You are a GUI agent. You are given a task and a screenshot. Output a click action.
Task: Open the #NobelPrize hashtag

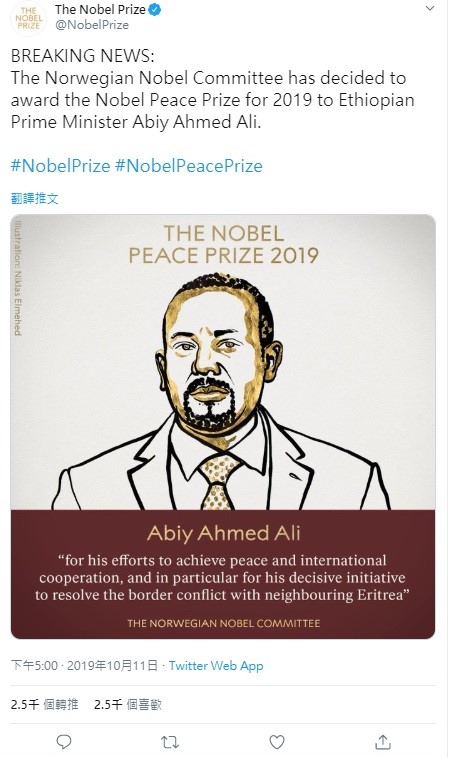[x=60, y=166]
